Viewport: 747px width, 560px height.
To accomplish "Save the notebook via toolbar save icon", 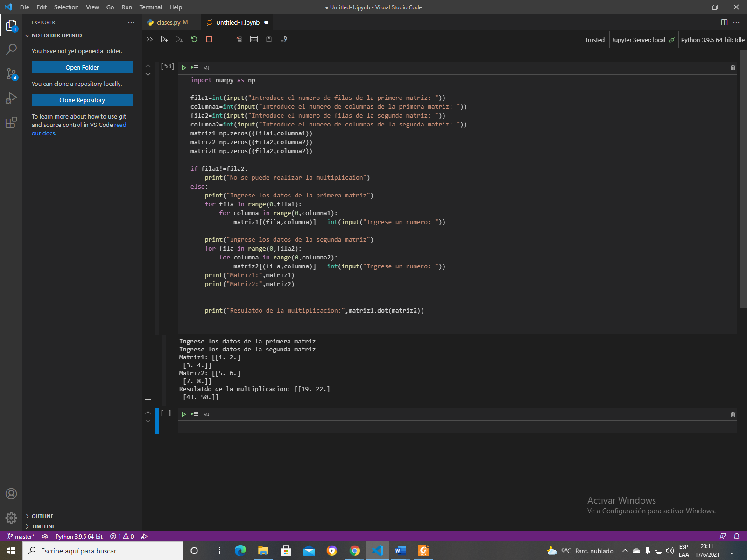I will (x=269, y=39).
